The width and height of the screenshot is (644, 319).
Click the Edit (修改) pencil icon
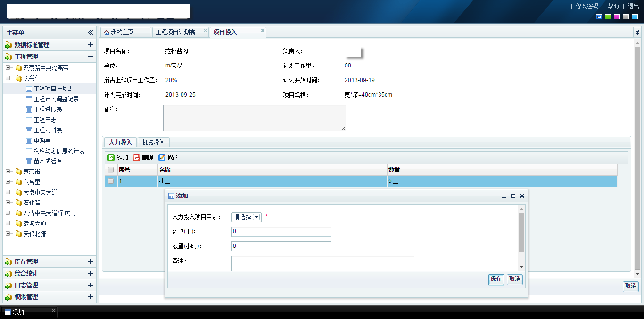(162, 158)
